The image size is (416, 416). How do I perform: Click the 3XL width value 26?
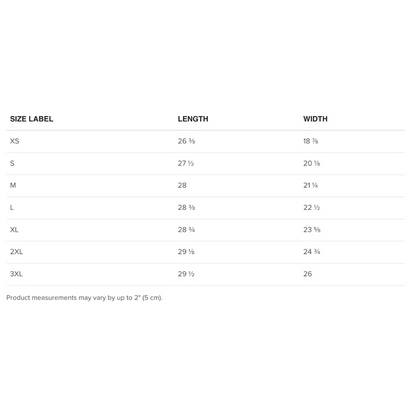[x=308, y=274]
